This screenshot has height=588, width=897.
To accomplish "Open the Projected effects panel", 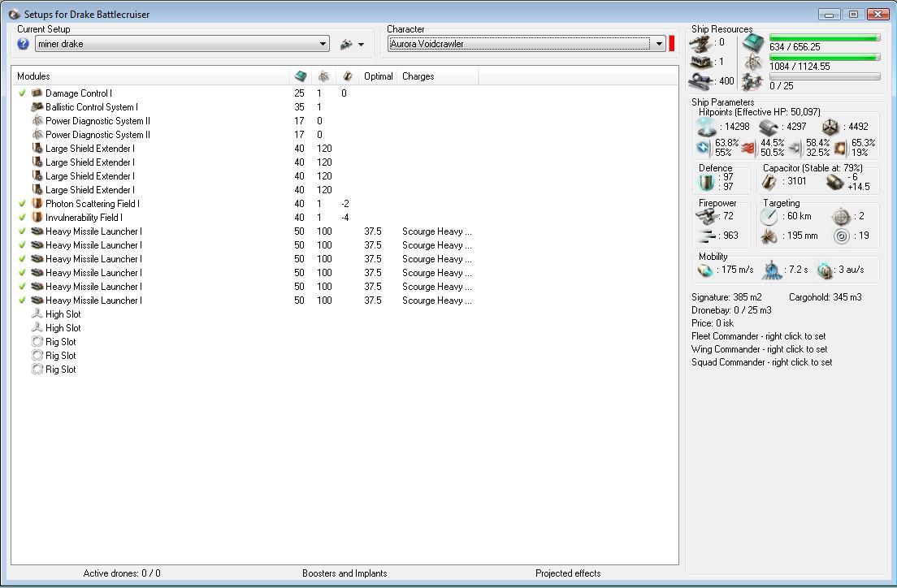I will pyautogui.click(x=568, y=573).
